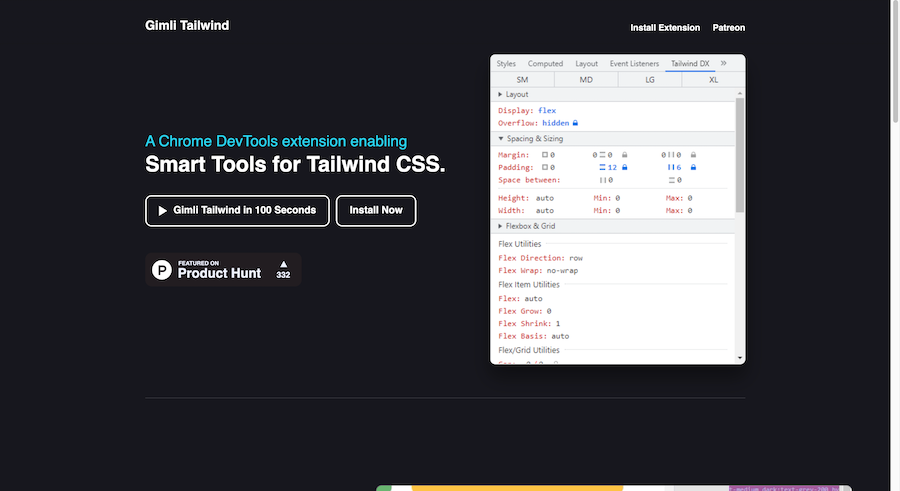Expand the Layout section
This screenshot has height=491, width=900.
[x=500, y=94]
